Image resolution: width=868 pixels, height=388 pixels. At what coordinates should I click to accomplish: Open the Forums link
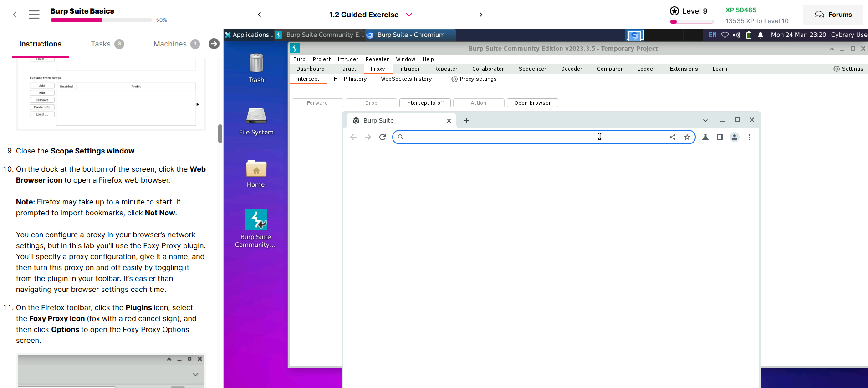point(833,15)
